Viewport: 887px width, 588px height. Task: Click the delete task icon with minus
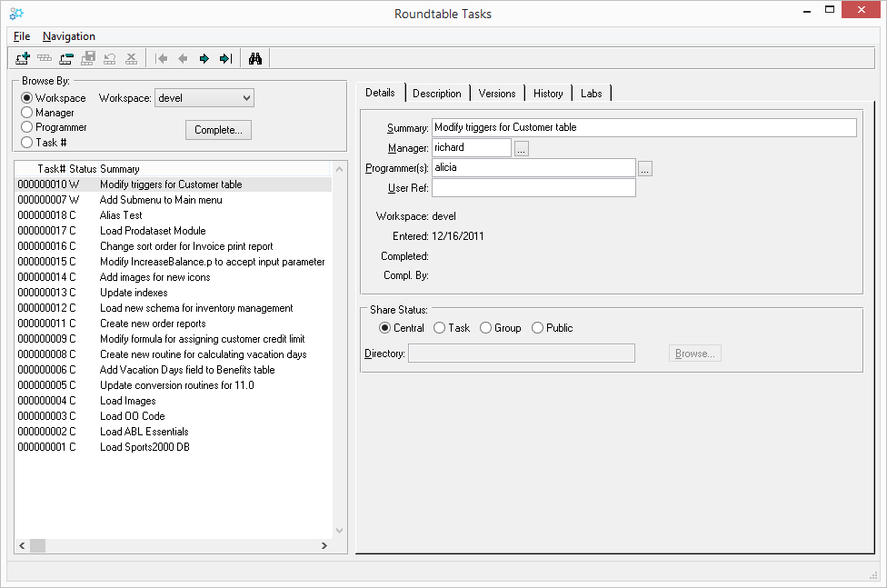(x=66, y=58)
